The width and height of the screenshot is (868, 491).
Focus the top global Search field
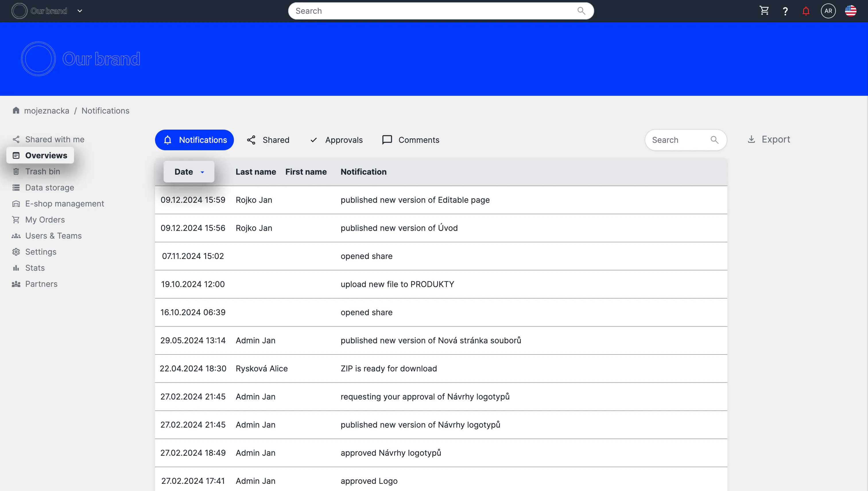432,11
